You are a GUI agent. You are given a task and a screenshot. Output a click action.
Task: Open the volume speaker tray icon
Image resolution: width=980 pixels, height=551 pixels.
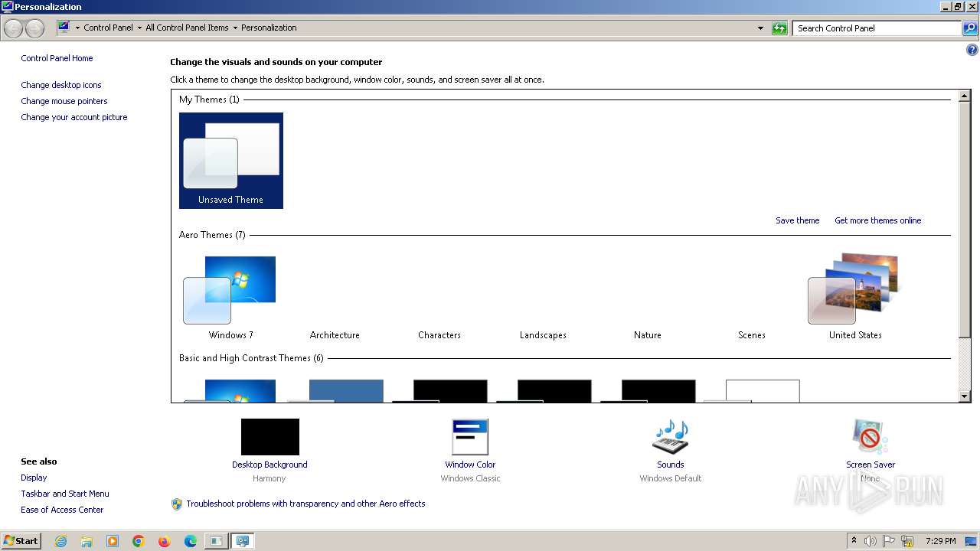pyautogui.click(x=871, y=541)
